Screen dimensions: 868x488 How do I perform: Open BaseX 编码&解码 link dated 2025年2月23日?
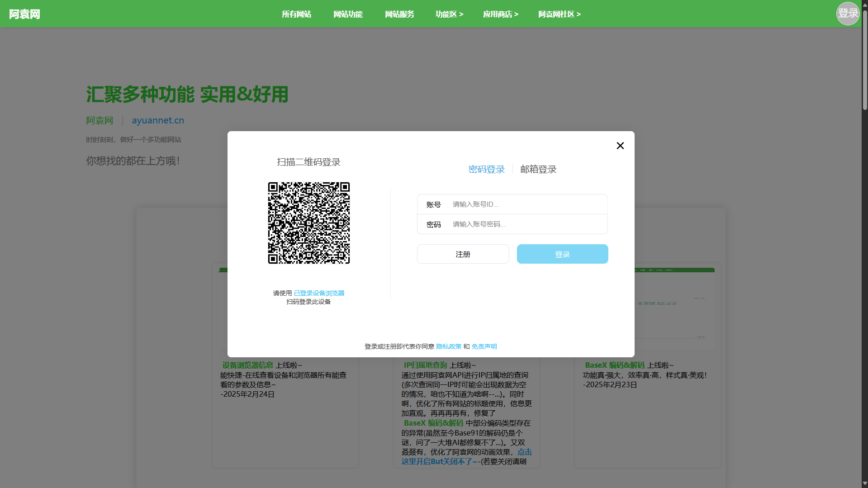pyautogui.click(x=614, y=365)
